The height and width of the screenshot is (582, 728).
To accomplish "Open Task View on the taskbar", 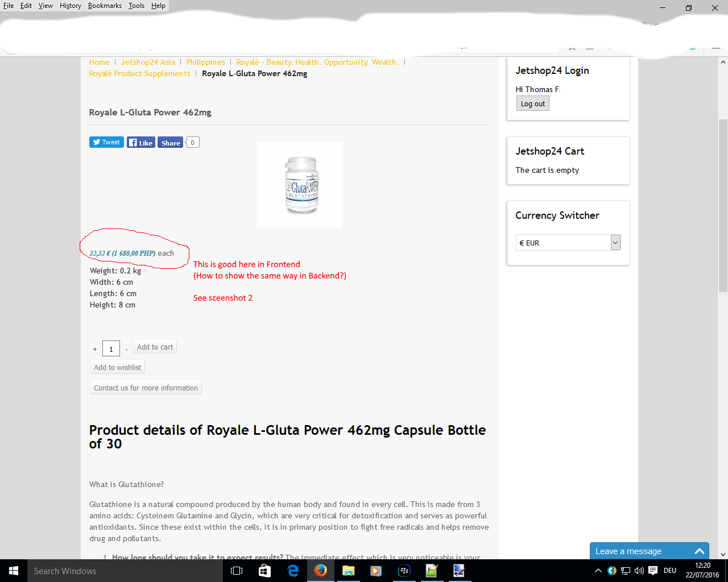I will click(x=237, y=571).
